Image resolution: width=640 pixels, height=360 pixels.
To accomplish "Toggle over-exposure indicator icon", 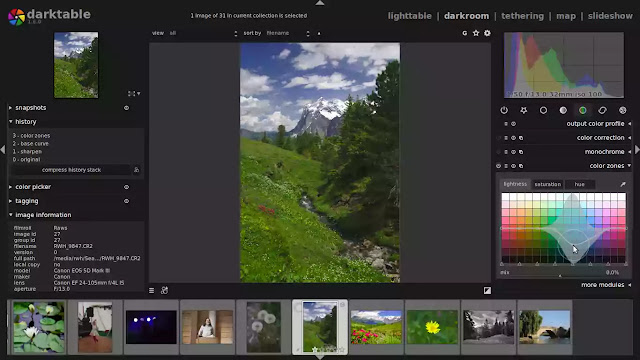I will point(487,290).
